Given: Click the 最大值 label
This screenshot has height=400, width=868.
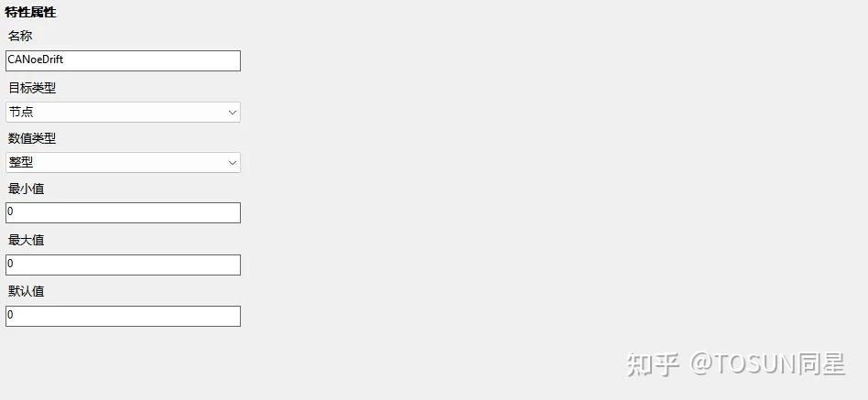Looking at the screenshot, I should pyautogui.click(x=26, y=240).
